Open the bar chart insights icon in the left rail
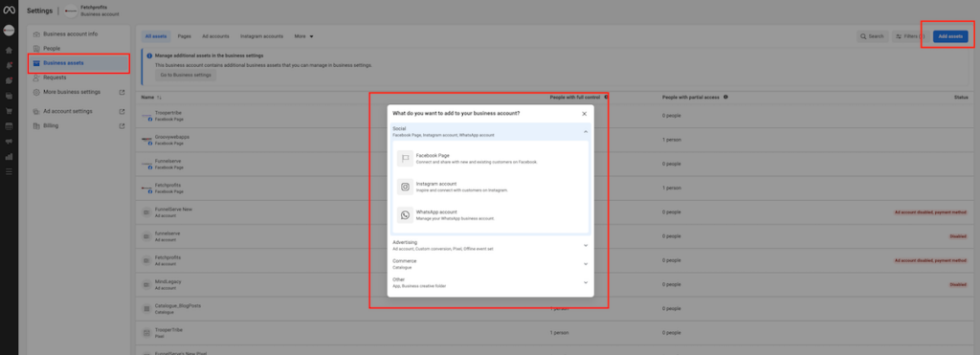The height and width of the screenshot is (355, 980). click(x=9, y=157)
